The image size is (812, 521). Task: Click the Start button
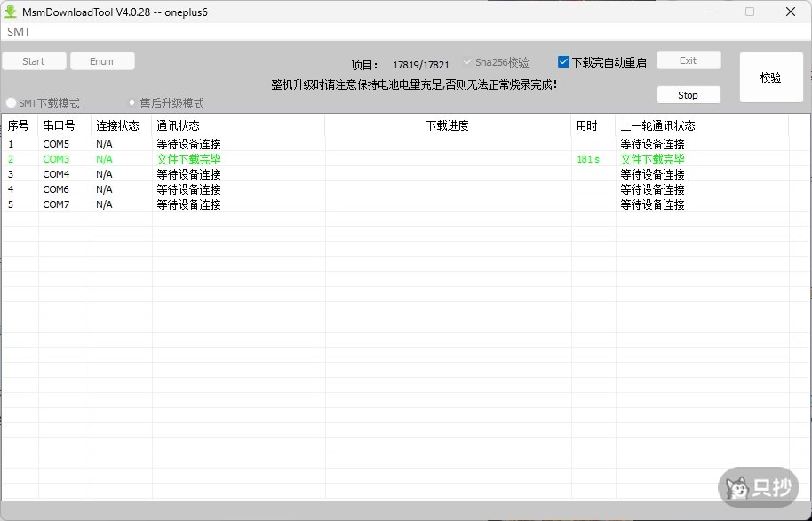pyautogui.click(x=34, y=60)
